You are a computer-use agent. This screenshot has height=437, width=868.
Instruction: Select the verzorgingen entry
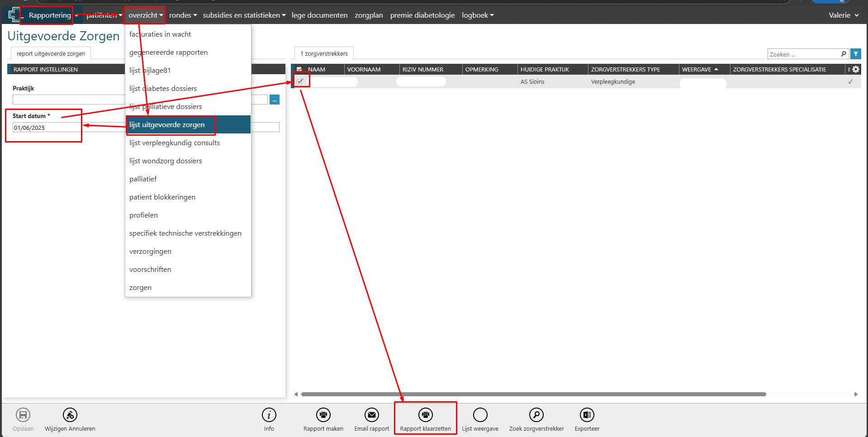click(x=188, y=252)
